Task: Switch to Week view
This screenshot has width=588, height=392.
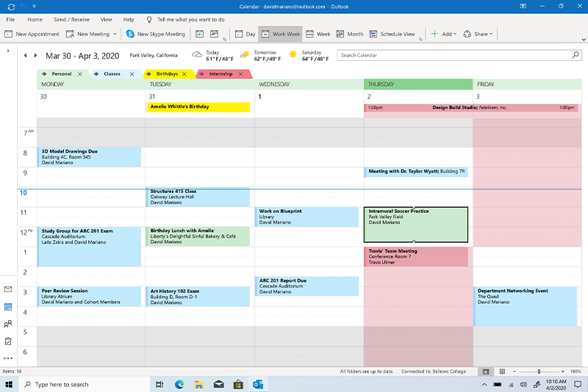Action: point(318,34)
